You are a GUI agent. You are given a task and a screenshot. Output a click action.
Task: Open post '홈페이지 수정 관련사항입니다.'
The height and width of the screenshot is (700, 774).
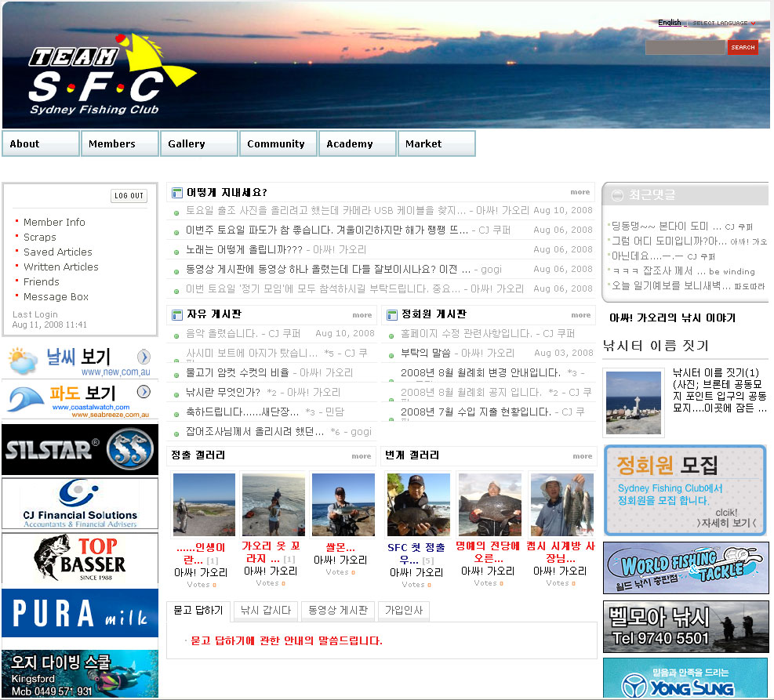(467, 333)
